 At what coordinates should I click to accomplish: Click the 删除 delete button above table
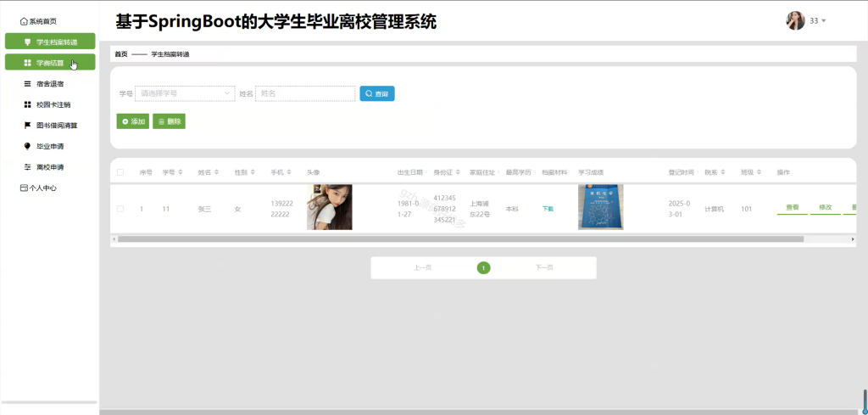169,121
